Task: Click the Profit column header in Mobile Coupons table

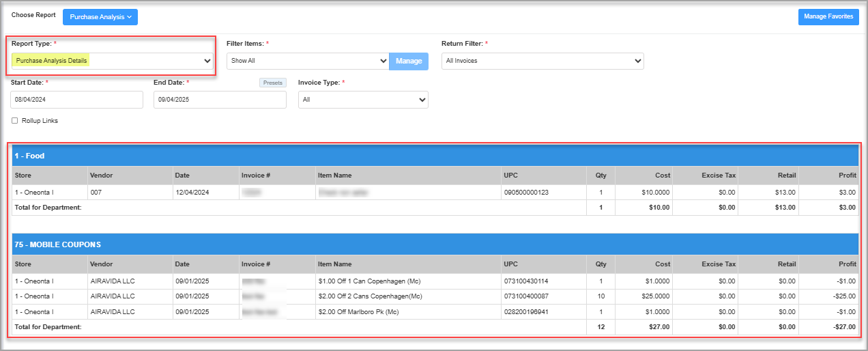Action: point(847,264)
